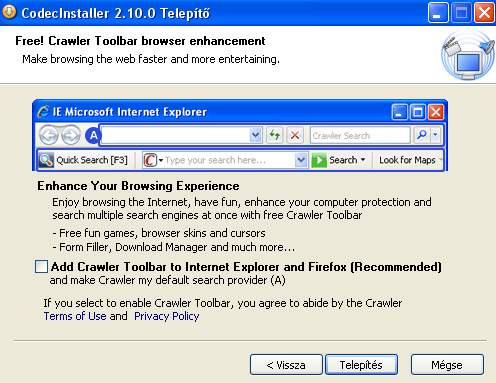Image resolution: width=496 pixels, height=383 pixels.
Task: Click the installer monitor graphic in the header
Action: tap(468, 56)
